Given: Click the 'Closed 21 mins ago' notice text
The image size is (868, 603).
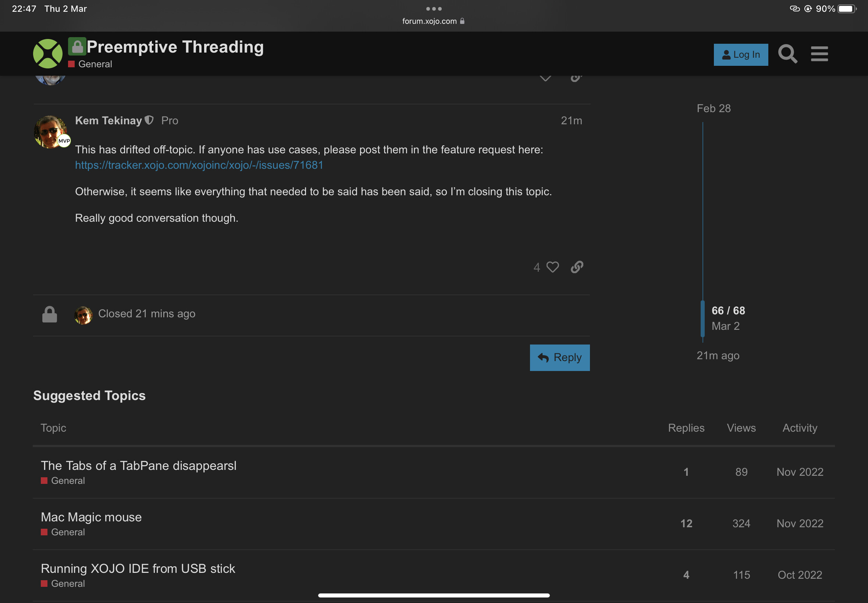Looking at the screenshot, I should click(147, 314).
